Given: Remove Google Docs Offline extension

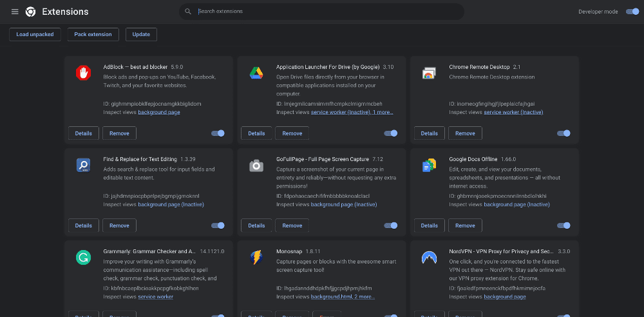Looking at the screenshot, I should click(466, 226).
